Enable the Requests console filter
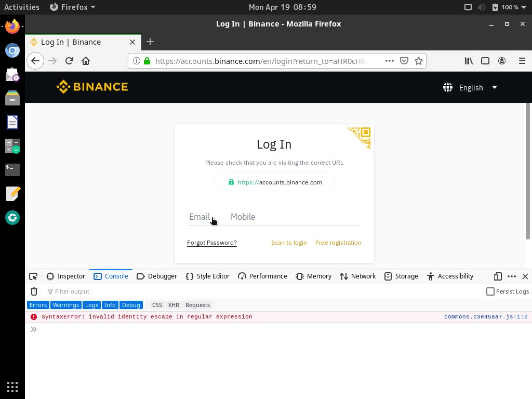This screenshot has height=399, width=532. pos(198,305)
